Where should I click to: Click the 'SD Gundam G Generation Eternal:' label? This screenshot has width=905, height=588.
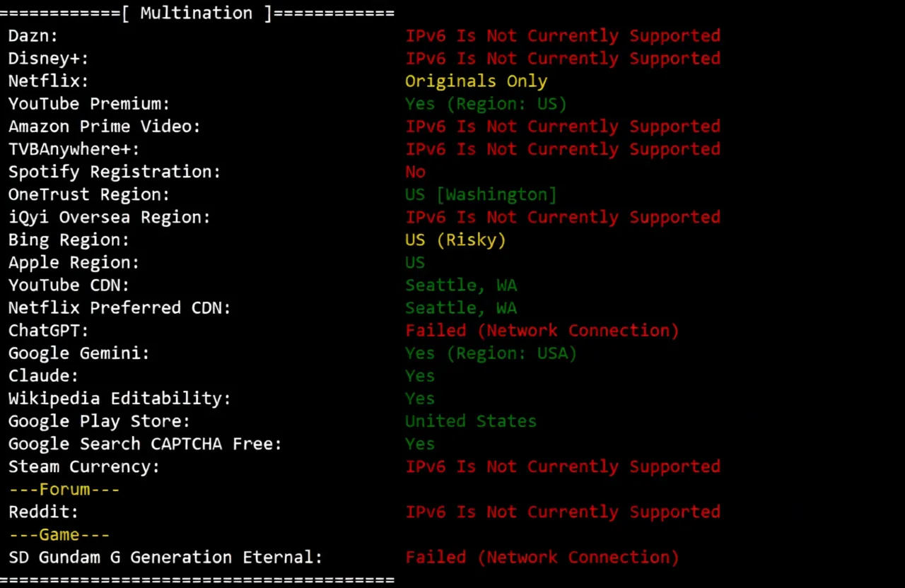pos(165,557)
